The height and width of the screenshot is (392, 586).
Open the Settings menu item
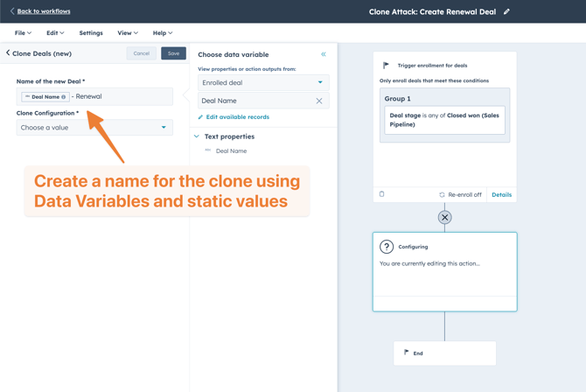click(x=91, y=33)
